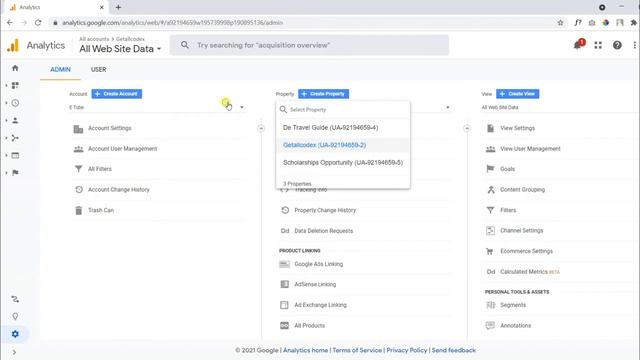The image size is (640, 360).
Task: Open Data Deletion Requests
Action: tap(324, 231)
